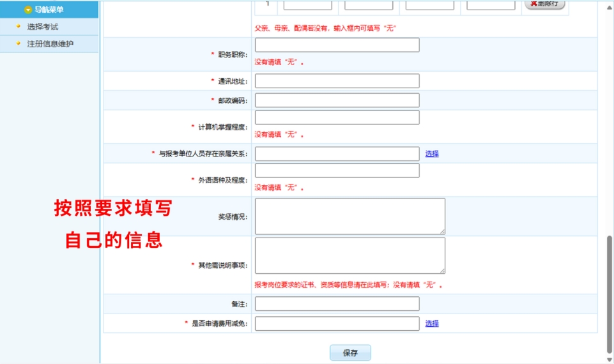Click the 删除行 delete row button
The image size is (614, 364).
click(544, 4)
